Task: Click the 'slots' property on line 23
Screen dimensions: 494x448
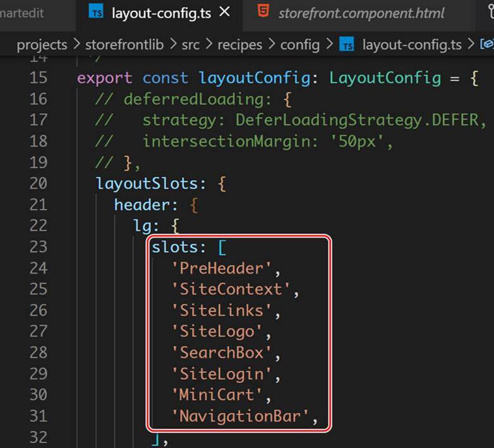Action: pos(174,247)
